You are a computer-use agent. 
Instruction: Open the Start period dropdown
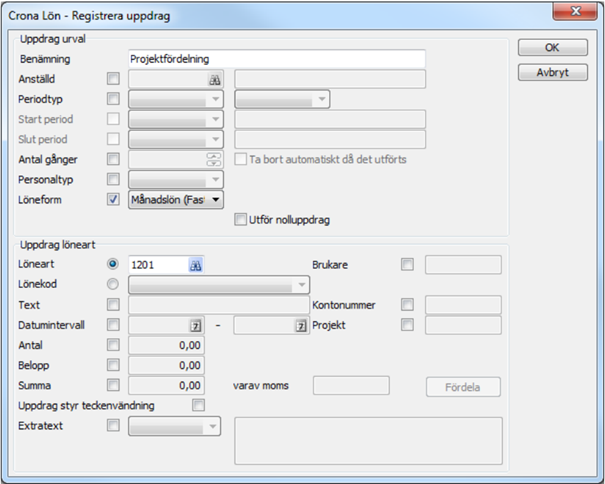[176, 120]
